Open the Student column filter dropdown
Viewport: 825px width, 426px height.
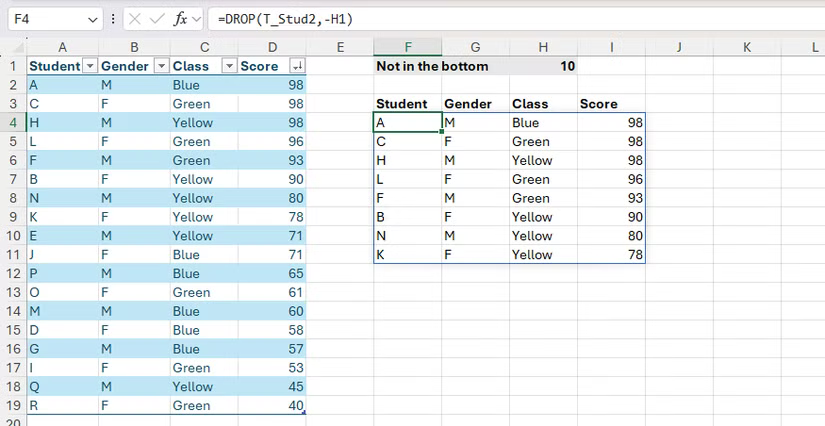tap(90, 66)
